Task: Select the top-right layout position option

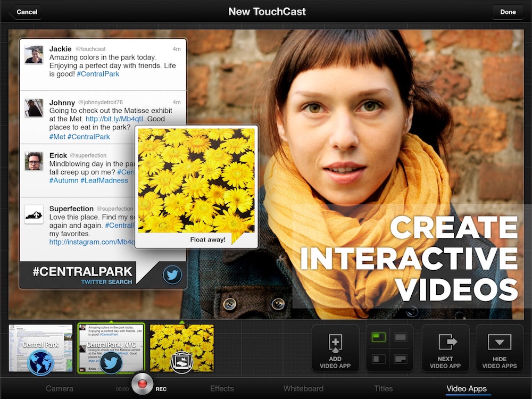Action: [x=400, y=337]
